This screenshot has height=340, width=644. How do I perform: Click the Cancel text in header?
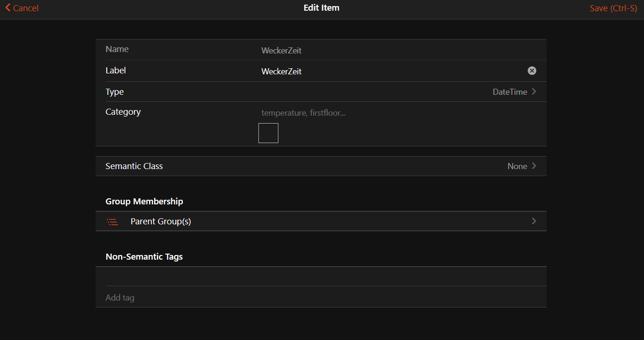(26, 8)
